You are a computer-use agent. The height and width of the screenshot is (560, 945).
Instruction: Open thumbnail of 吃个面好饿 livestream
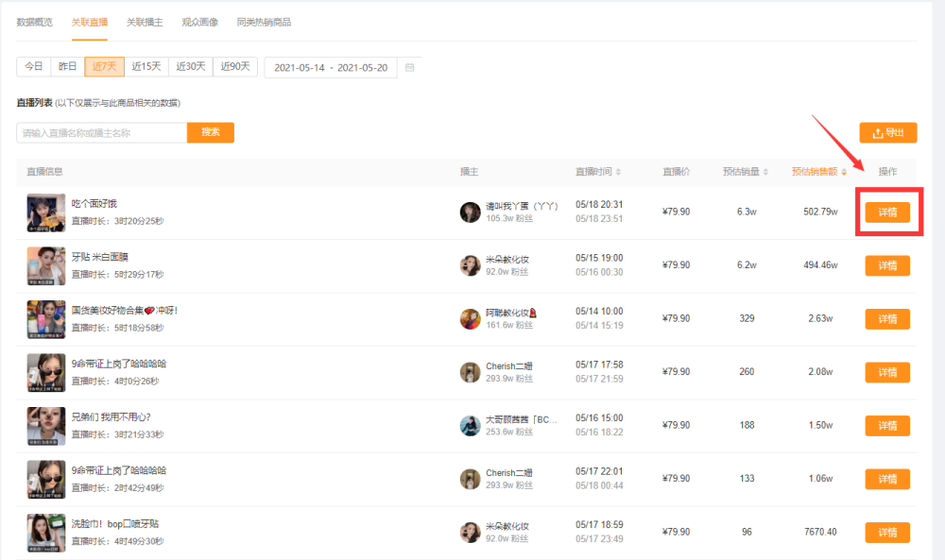[45, 212]
